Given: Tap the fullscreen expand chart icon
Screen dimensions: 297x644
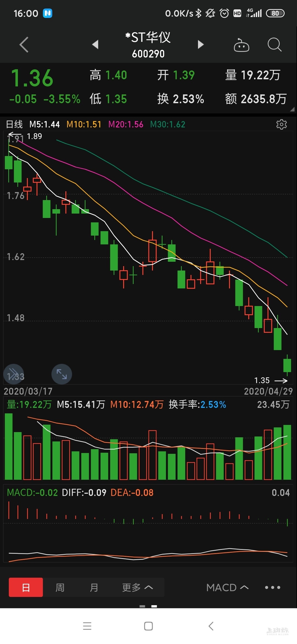Looking at the screenshot, I should click(x=62, y=374).
